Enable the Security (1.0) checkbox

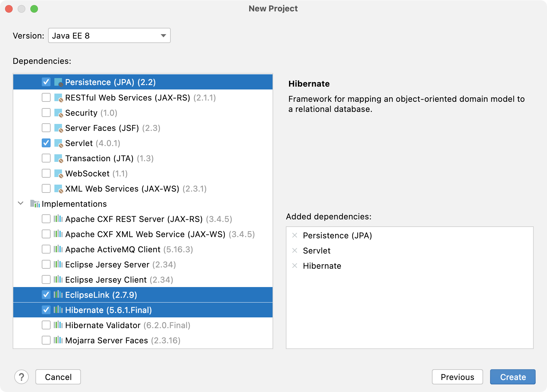coord(46,113)
